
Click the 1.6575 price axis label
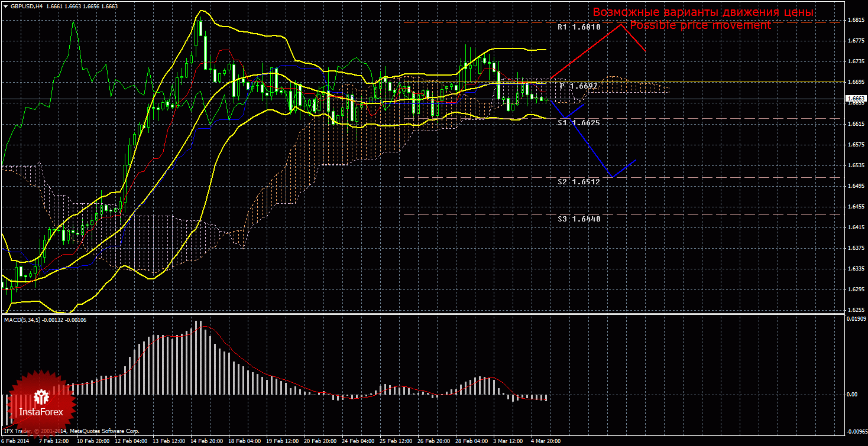click(x=856, y=144)
